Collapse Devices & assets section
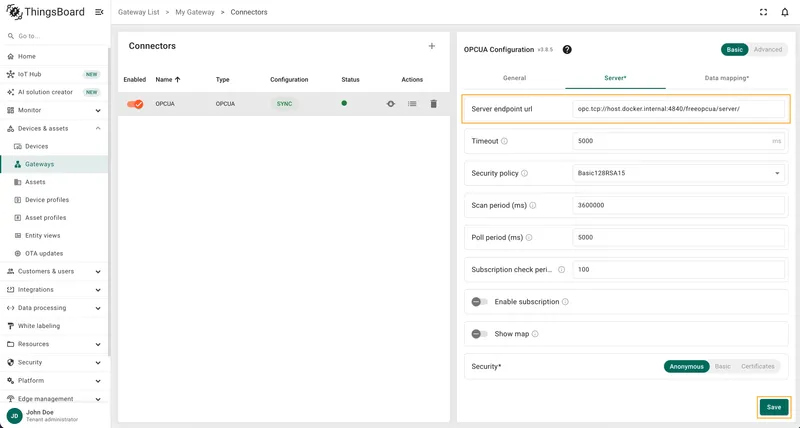Image resolution: width=800 pixels, height=428 pixels. pos(54,129)
